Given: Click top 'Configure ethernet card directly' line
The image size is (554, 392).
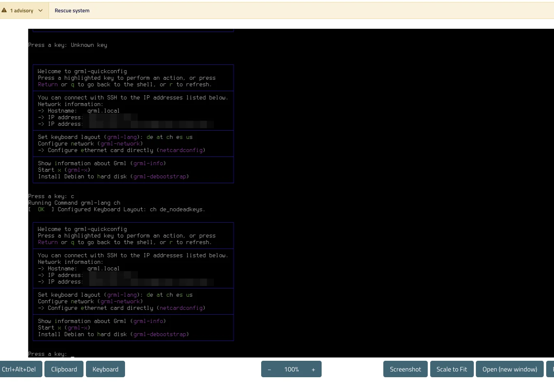Looking at the screenshot, I should point(121,150).
